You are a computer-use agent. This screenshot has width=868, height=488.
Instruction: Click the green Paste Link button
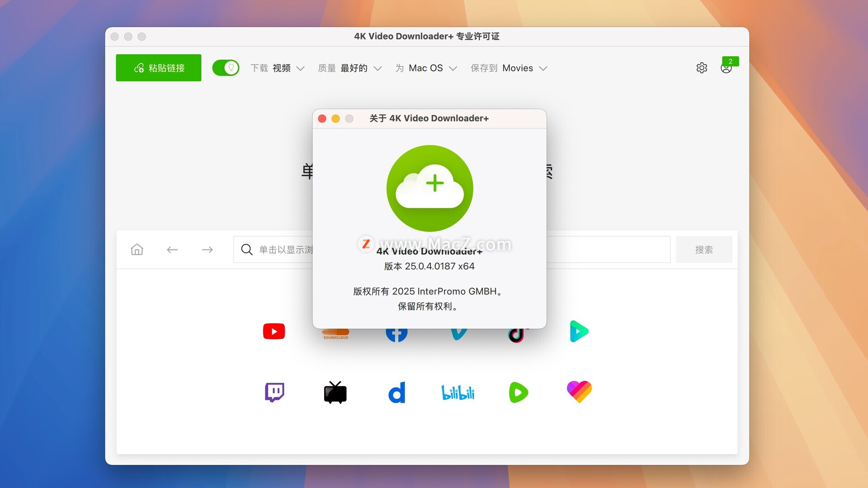[x=158, y=68]
